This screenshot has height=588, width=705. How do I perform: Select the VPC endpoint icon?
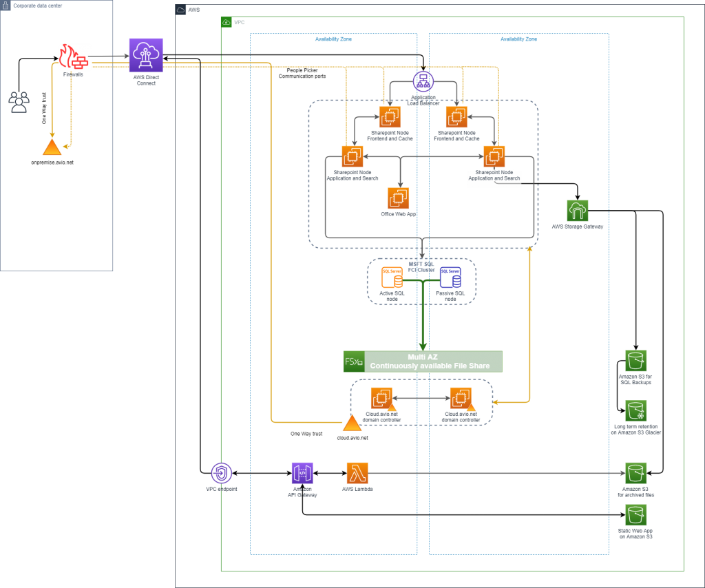tap(221, 474)
